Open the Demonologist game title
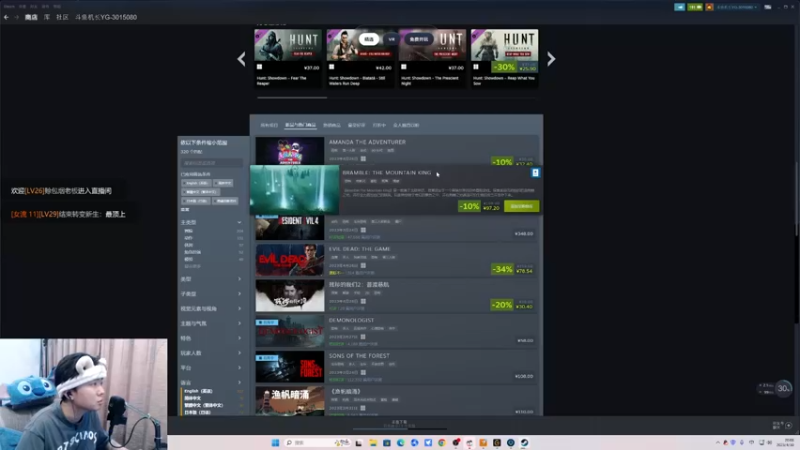This screenshot has width=800, height=450. [351, 320]
